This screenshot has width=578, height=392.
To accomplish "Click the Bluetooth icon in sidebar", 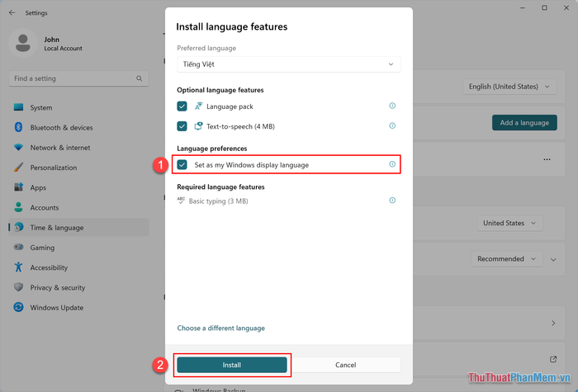I will tap(18, 127).
